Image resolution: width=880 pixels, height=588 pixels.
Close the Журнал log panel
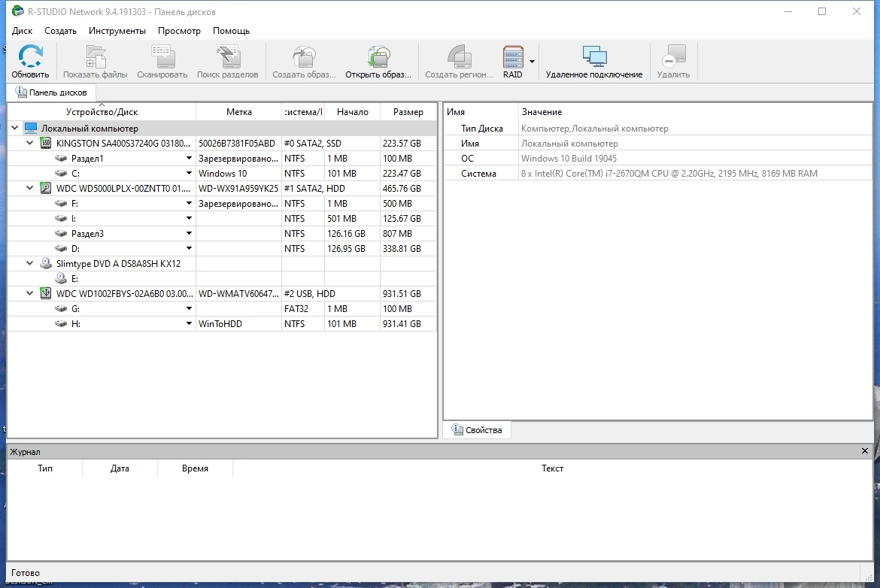tap(865, 451)
